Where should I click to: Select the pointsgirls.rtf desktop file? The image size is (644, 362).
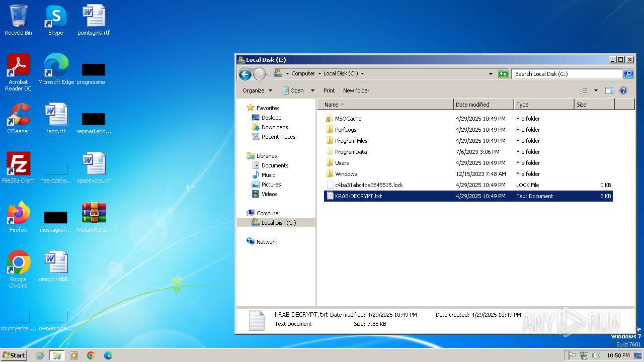tap(94, 20)
